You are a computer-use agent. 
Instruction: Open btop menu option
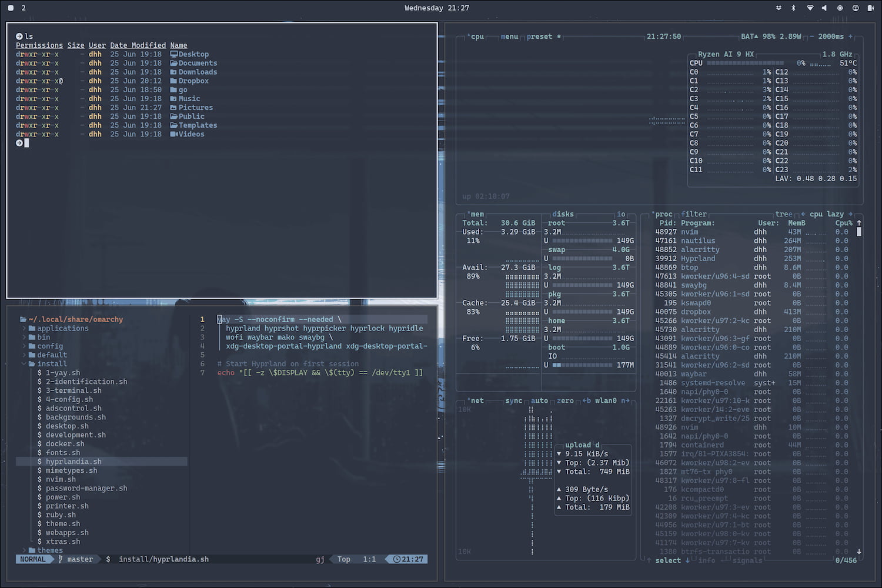click(509, 36)
